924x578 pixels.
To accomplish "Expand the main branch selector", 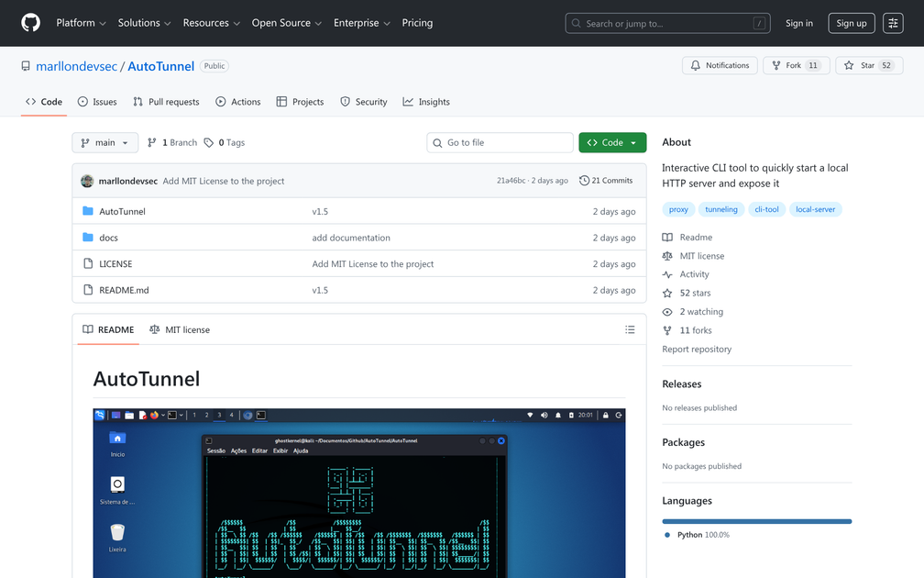I will tap(104, 142).
